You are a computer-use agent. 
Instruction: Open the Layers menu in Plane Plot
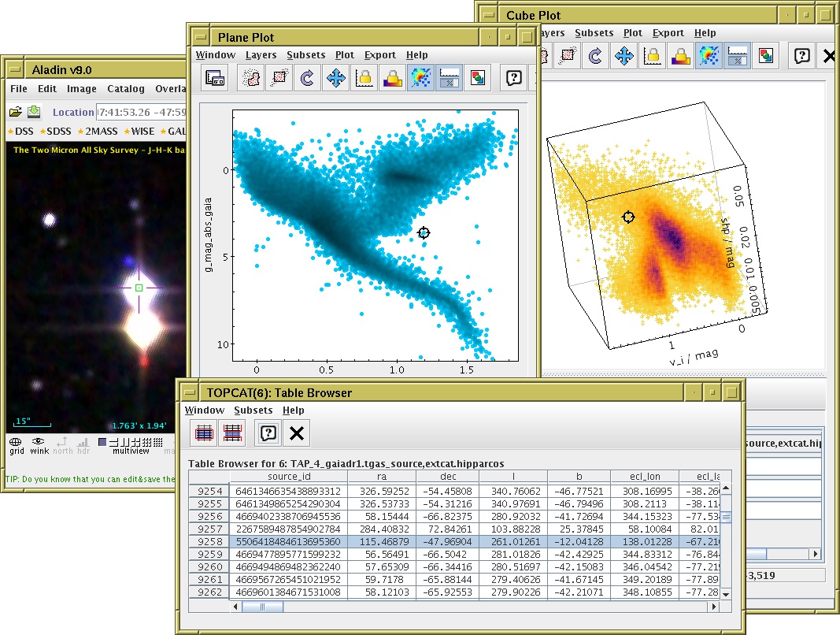coord(261,54)
